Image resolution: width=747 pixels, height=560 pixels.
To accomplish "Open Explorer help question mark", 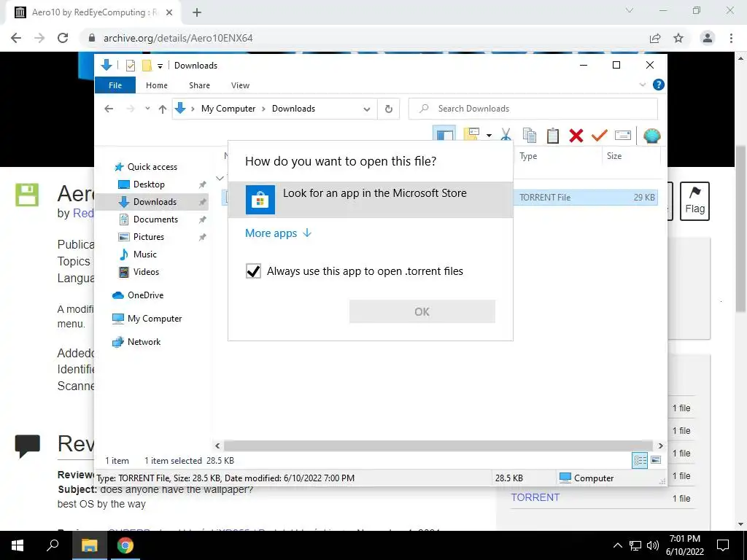I will click(659, 85).
